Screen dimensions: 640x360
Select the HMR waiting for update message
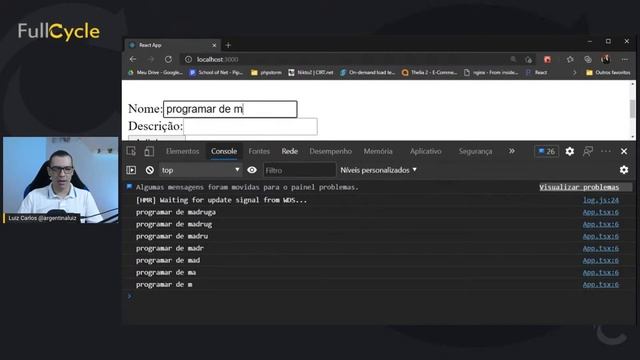(x=221, y=200)
